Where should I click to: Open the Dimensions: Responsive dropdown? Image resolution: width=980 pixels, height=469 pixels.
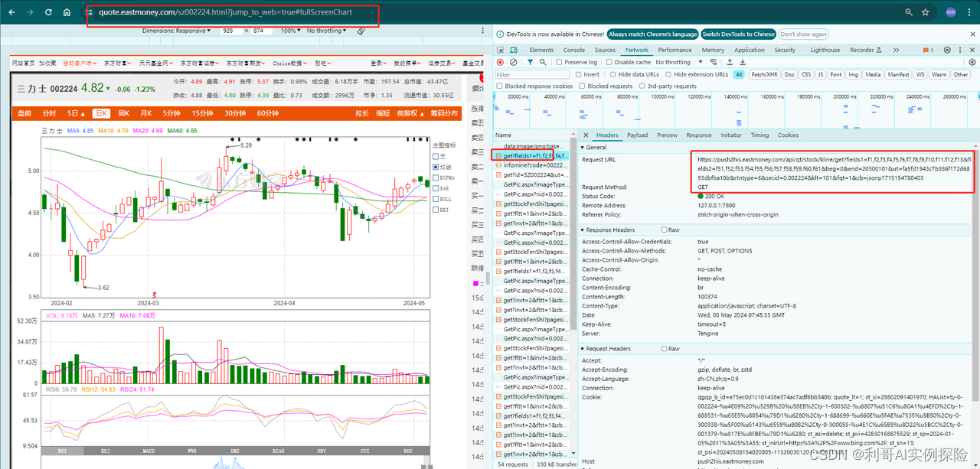(x=178, y=31)
